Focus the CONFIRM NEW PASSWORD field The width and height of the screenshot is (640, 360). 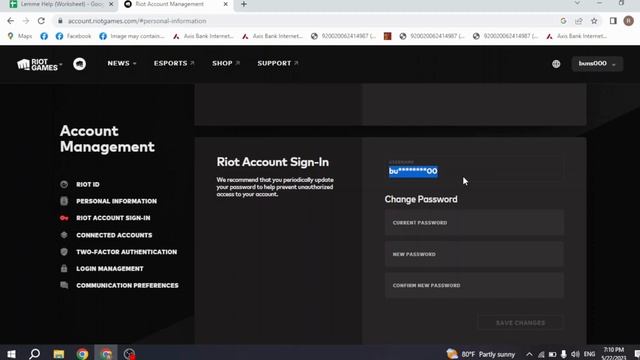tap(474, 286)
